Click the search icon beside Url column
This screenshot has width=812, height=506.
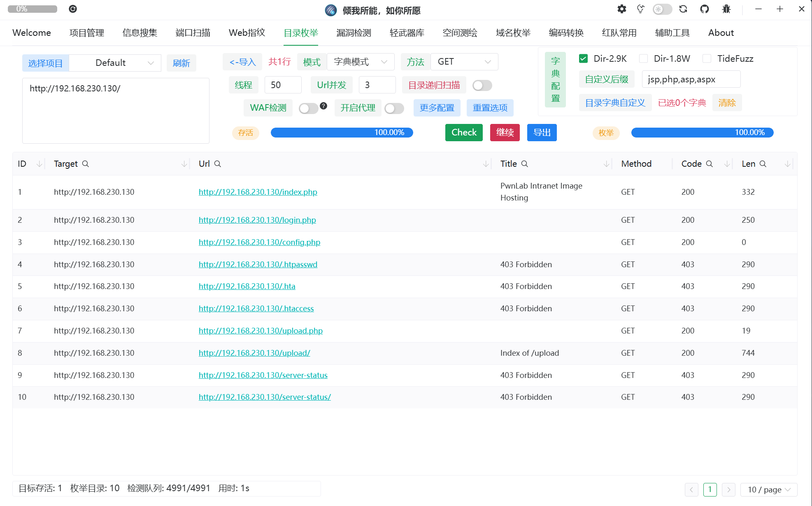click(218, 164)
